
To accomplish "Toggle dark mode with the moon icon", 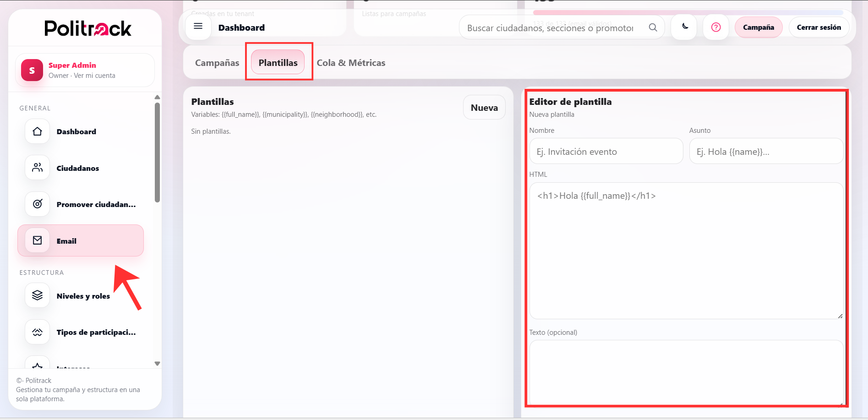I will click(683, 27).
